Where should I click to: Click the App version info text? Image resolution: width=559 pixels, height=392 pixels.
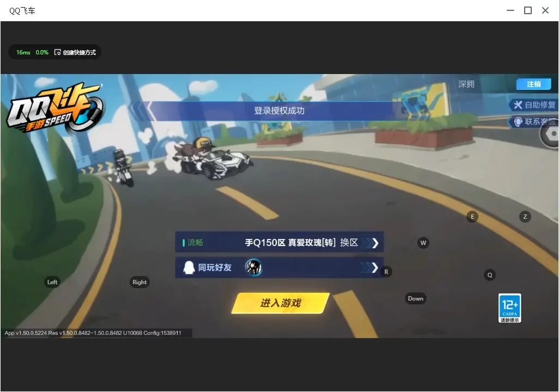pos(93,333)
